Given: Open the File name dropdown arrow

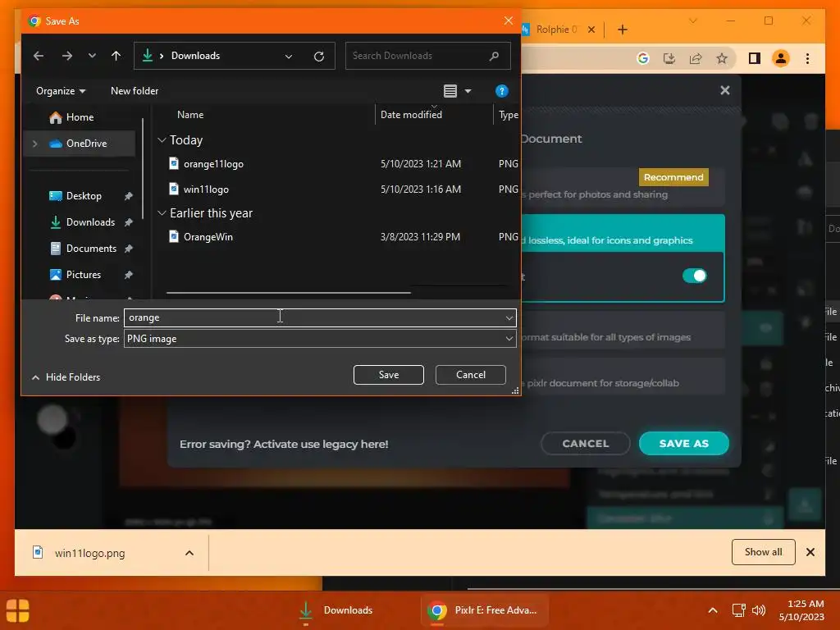Looking at the screenshot, I should click(509, 318).
